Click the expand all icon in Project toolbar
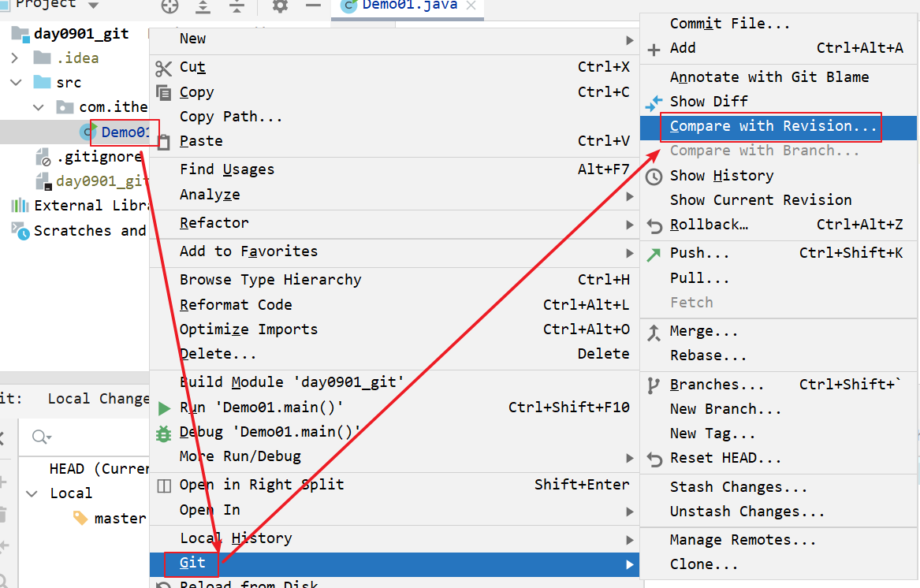The image size is (920, 588). pyautogui.click(x=203, y=6)
